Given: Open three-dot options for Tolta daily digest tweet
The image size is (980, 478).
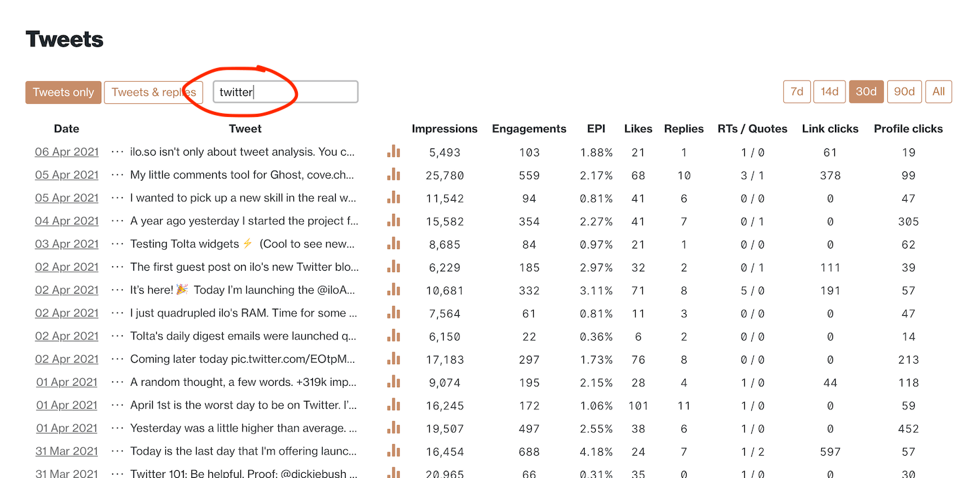Looking at the screenshot, I should point(118,336).
